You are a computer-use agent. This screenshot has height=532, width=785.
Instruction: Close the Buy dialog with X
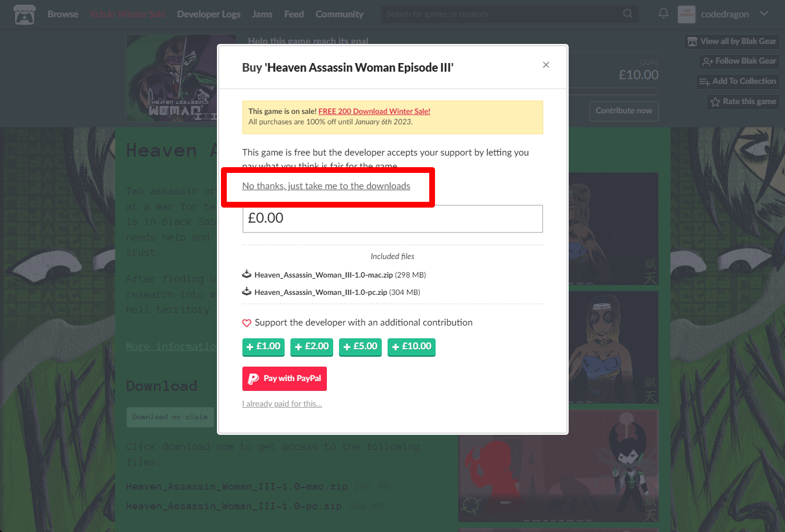546,65
